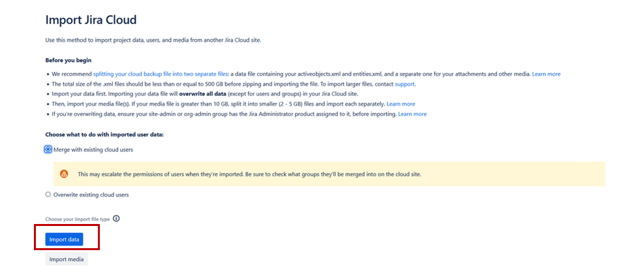This screenshot has width=644, height=273.
Task: Click the 'Merge with existing cloud users' label
Action: (x=93, y=150)
